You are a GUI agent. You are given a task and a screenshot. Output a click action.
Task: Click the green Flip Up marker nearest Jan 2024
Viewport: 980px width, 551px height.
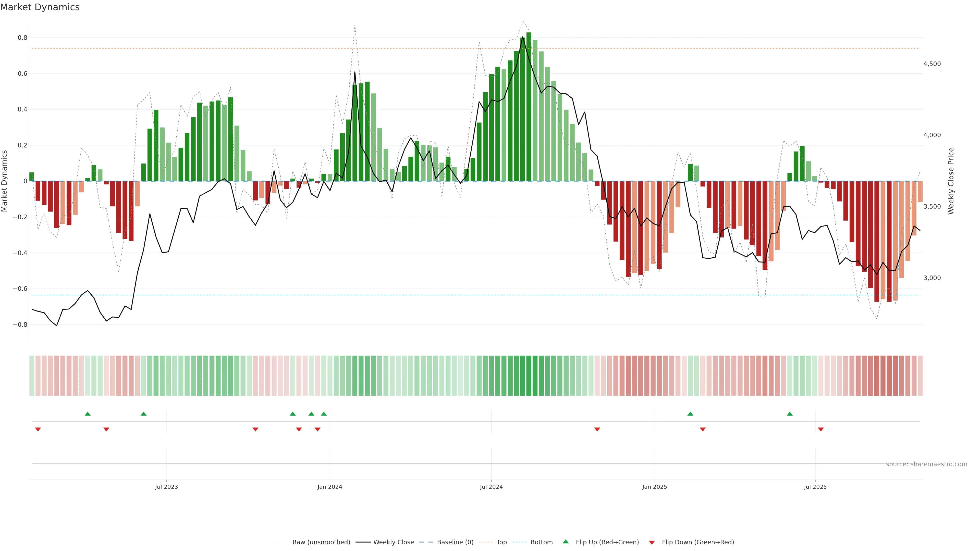(x=324, y=414)
